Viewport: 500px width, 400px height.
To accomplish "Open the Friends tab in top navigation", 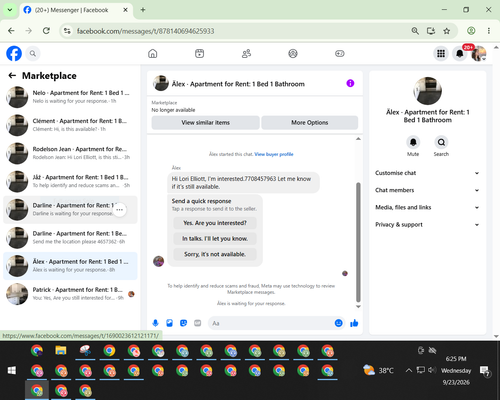I will coord(246,53).
